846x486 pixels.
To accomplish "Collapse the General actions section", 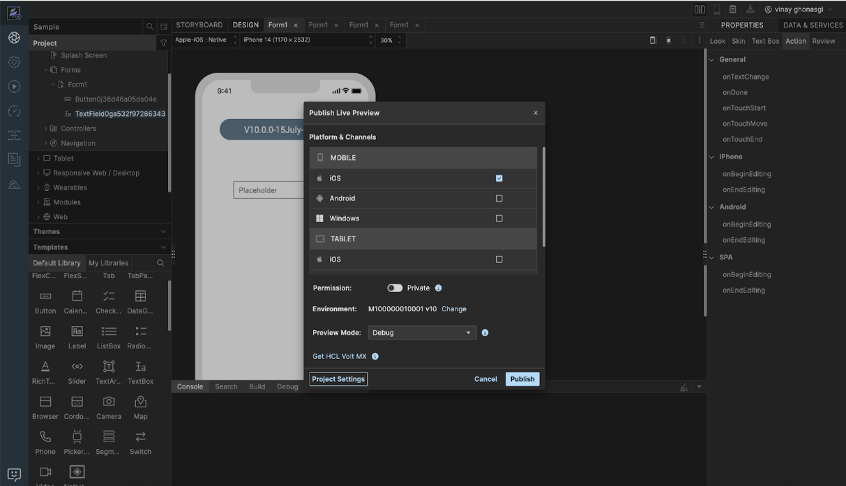I will [713, 60].
